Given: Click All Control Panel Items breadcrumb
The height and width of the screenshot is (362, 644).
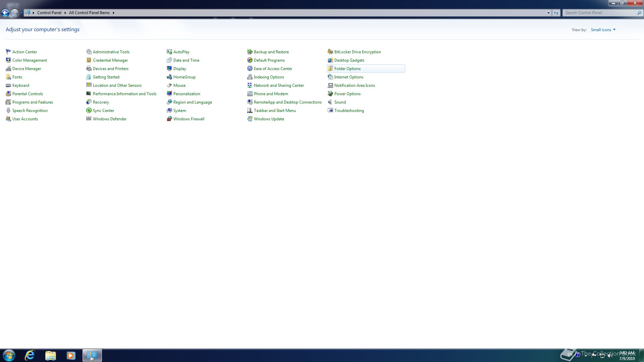Looking at the screenshot, I should tap(89, 13).
